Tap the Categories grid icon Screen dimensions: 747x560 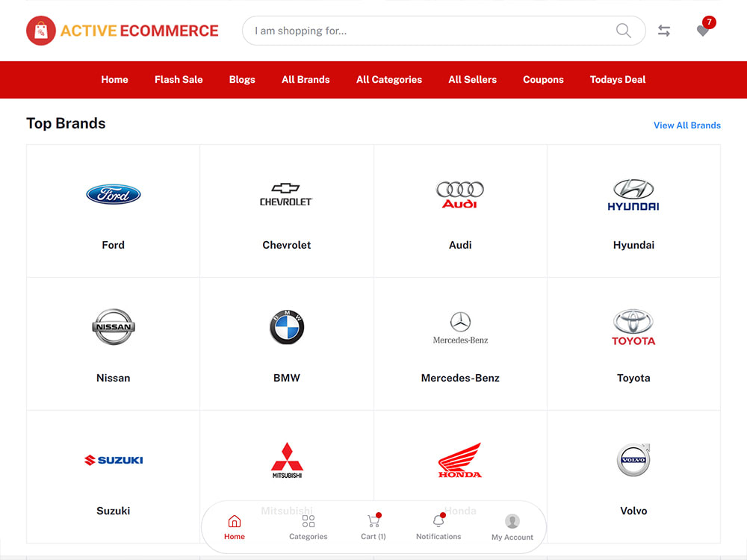[x=309, y=521]
